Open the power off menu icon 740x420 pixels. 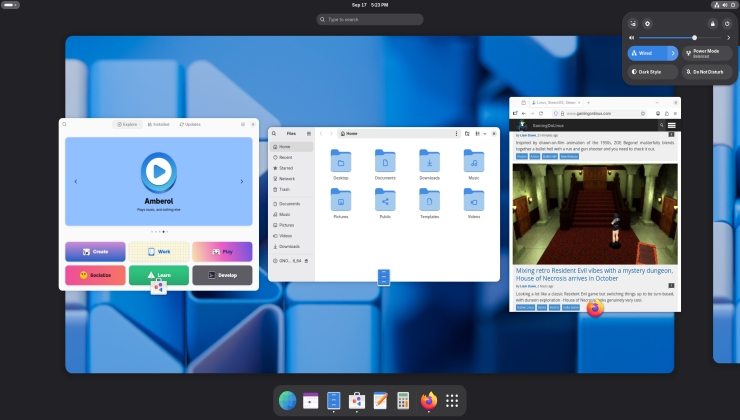tap(726, 23)
